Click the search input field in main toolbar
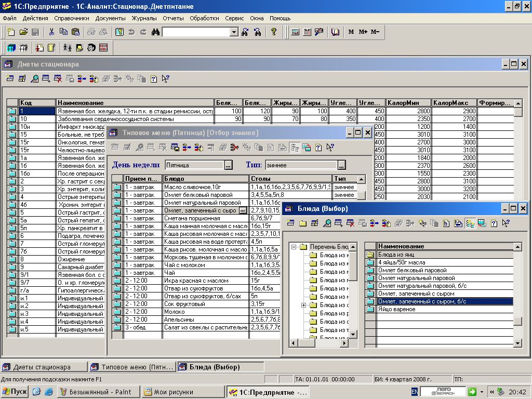The image size is (532, 399). (196, 32)
